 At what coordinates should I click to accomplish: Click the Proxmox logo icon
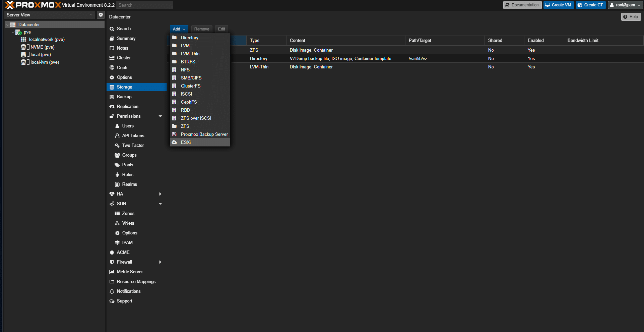(10, 5)
